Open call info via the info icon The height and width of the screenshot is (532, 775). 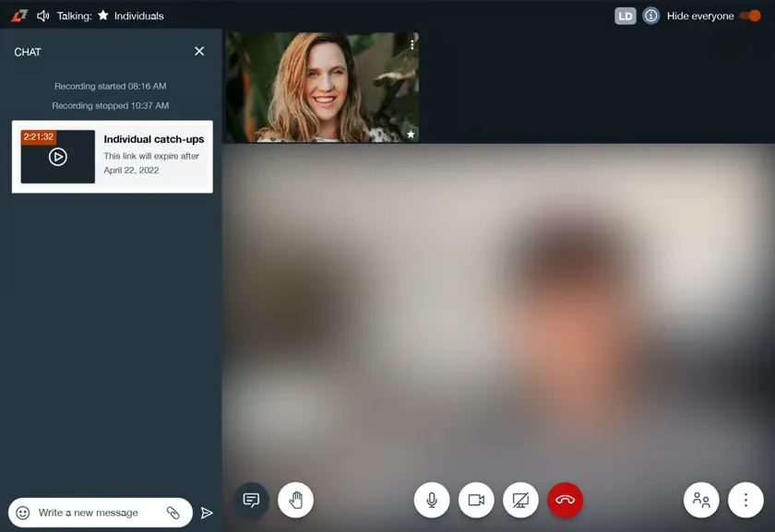[x=651, y=16]
